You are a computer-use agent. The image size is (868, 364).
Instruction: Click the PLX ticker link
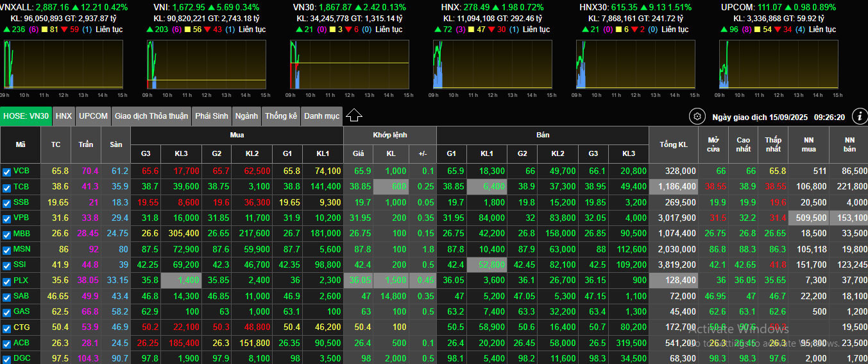[21, 281]
